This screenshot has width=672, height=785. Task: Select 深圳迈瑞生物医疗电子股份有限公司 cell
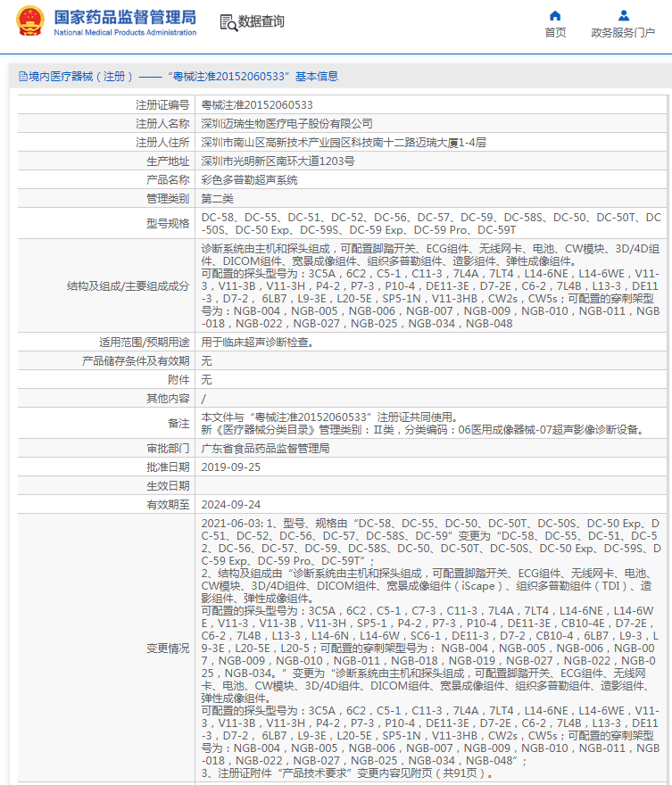pyautogui.click(x=287, y=124)
